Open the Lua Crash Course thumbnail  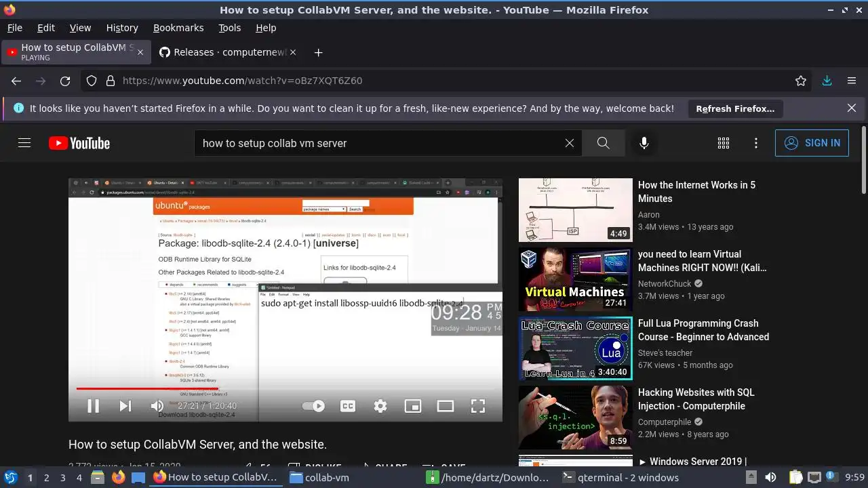click(x=576, y=348)
